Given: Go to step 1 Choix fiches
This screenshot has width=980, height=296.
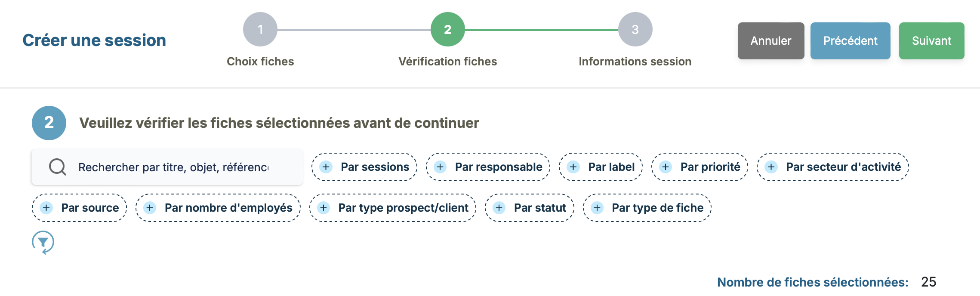Looking at the screenshot, I should point(260,30).
